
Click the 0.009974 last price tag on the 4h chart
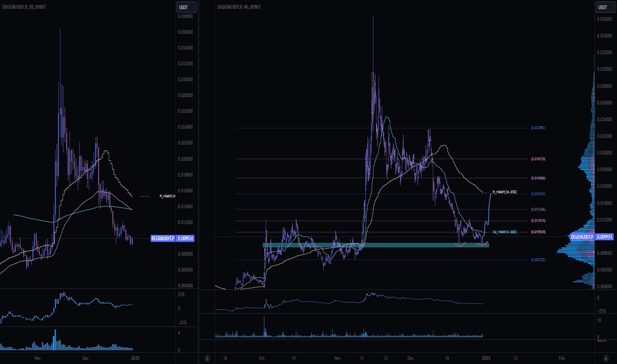pyautogui.click(x=604, y=237)
